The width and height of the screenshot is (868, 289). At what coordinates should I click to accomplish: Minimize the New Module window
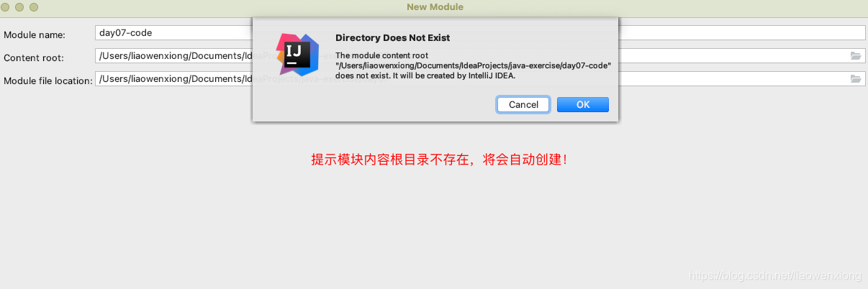click(20, 6)
